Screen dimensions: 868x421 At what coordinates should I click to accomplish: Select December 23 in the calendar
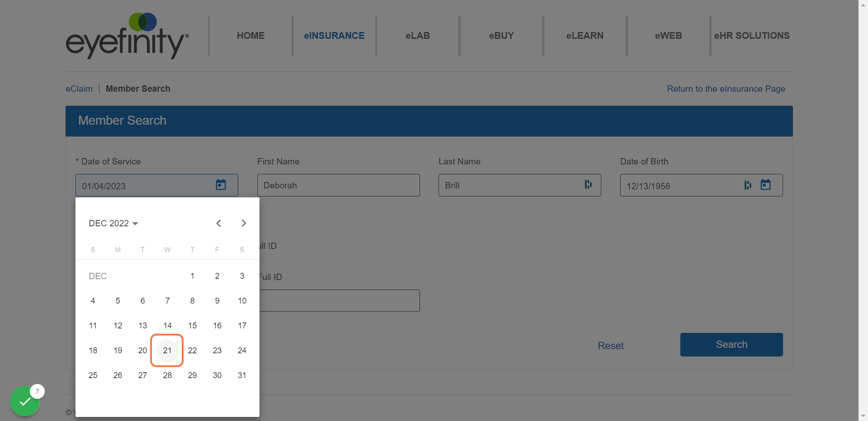[x=217, y=351]
